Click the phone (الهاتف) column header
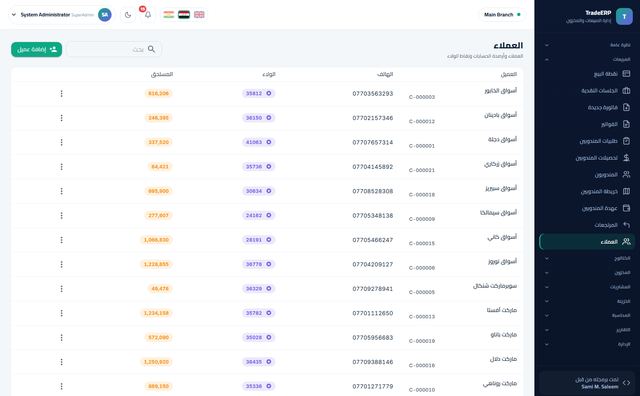The height and width of the screenshot is (396, 640). [385, 74]
